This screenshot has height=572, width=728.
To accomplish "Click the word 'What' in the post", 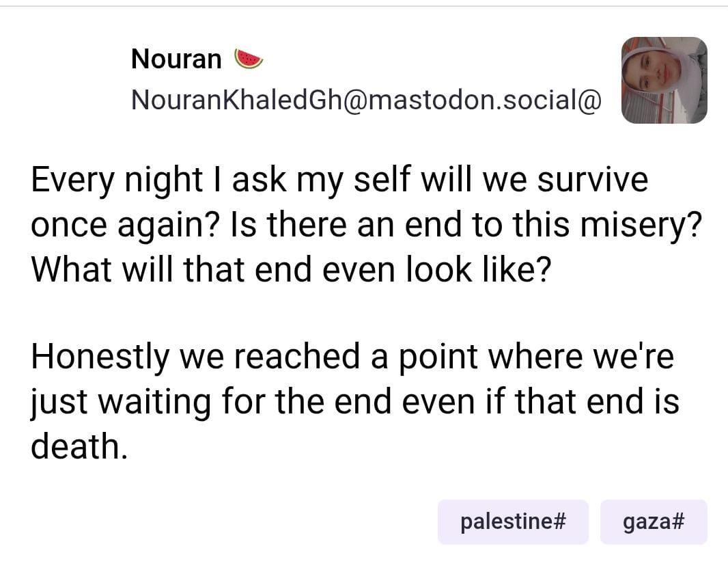I will (71, 269).
